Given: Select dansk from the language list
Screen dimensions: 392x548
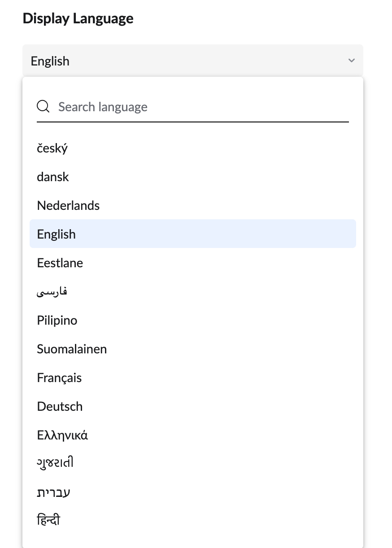Looking at the screenshot, I should [x=52, y=177].
